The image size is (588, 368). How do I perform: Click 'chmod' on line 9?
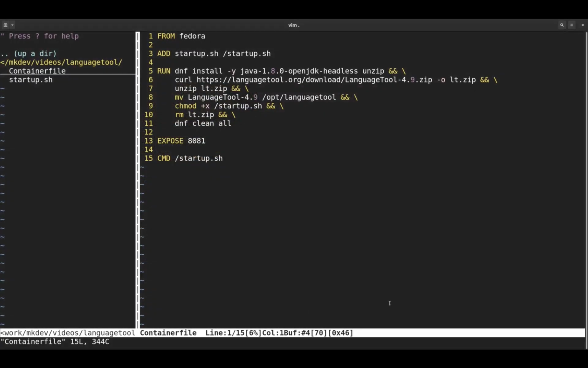tap(186, 106)
